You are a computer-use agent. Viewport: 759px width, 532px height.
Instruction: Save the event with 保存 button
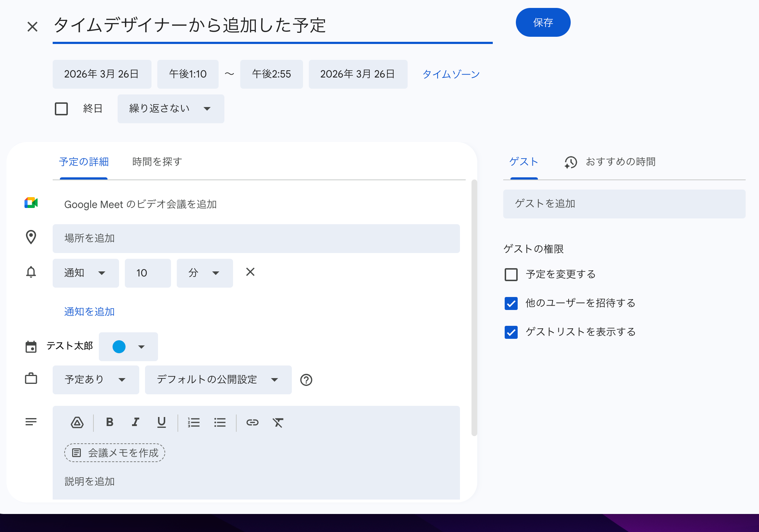click(543, 22)
